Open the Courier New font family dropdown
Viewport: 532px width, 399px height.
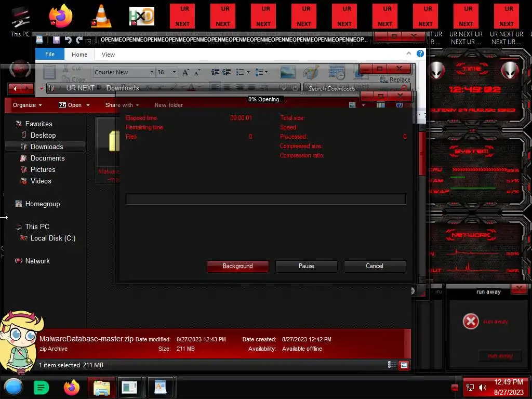(x=151, y=72)
